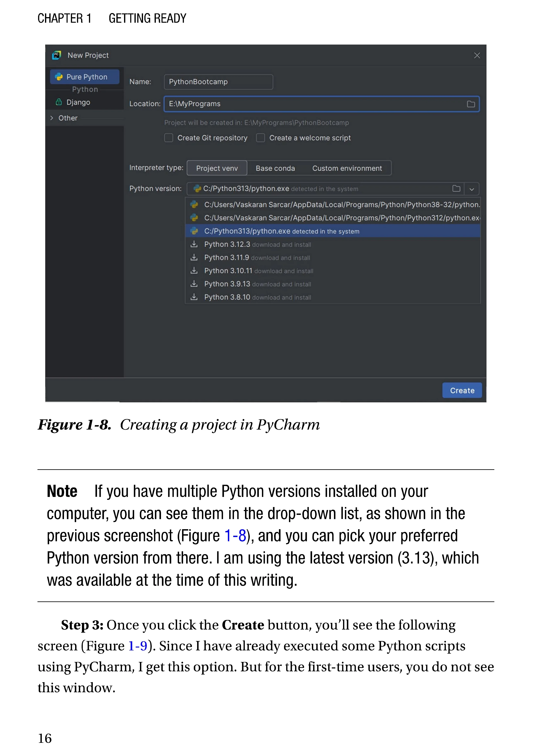Screen dimensions: 535x756
Task: Click the PyCharm logo icon in title bar
Action: (57, 55)
